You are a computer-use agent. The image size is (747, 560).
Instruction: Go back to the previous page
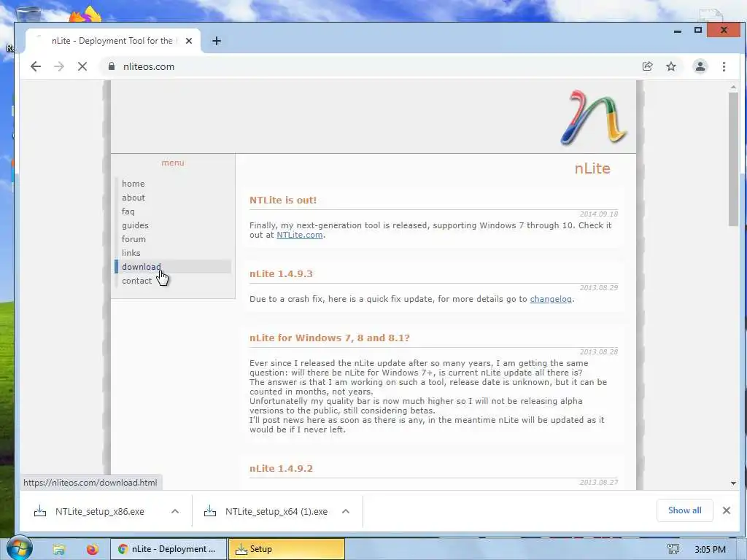tap(36, 66)
